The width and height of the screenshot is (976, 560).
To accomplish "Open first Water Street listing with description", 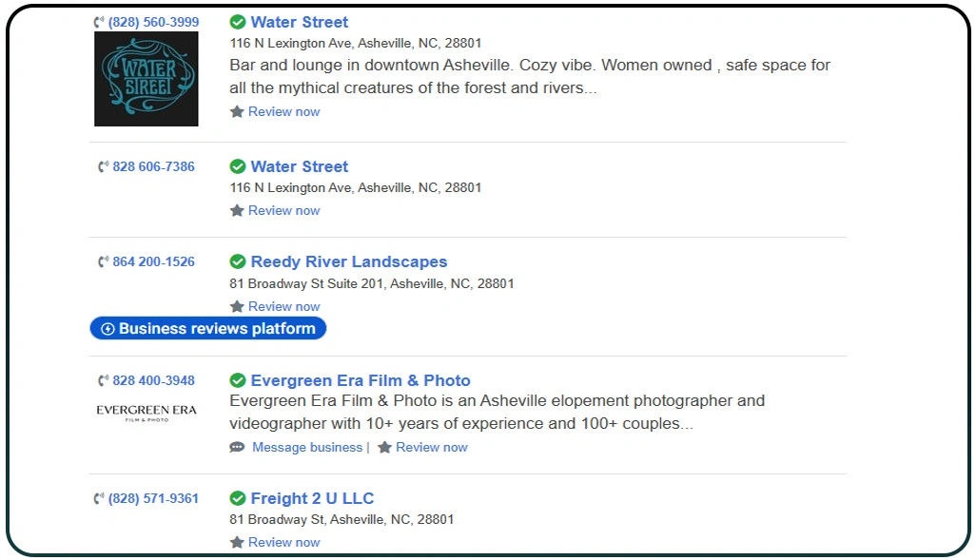I will pos(299,23).
